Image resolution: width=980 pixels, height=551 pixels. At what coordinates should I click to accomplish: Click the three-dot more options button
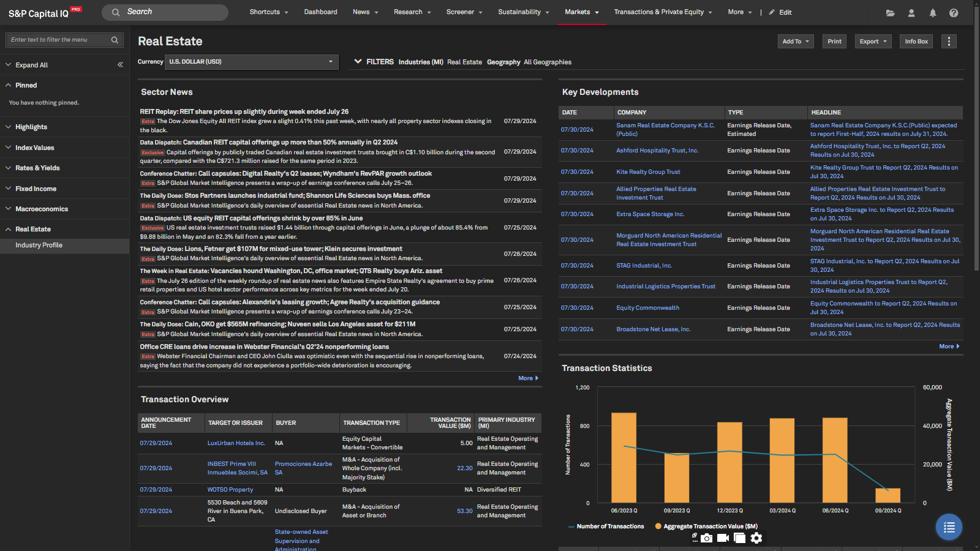949,42
